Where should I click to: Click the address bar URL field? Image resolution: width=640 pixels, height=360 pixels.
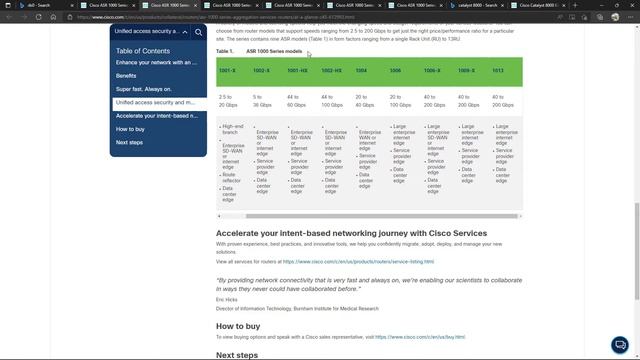310,17
